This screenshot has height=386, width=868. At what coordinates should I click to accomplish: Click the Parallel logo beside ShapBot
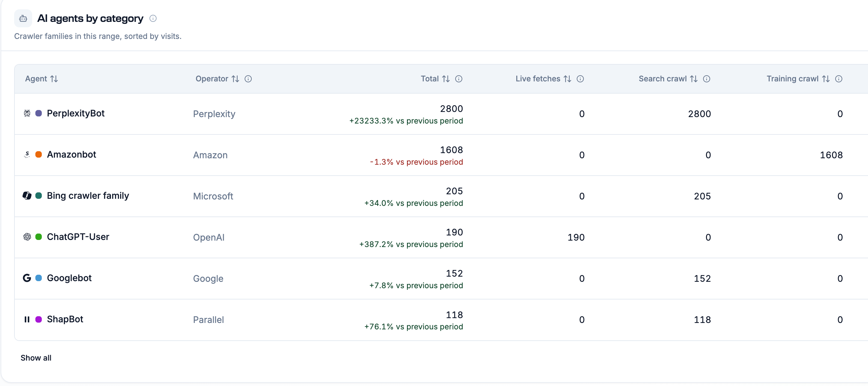tap(27, 319)
